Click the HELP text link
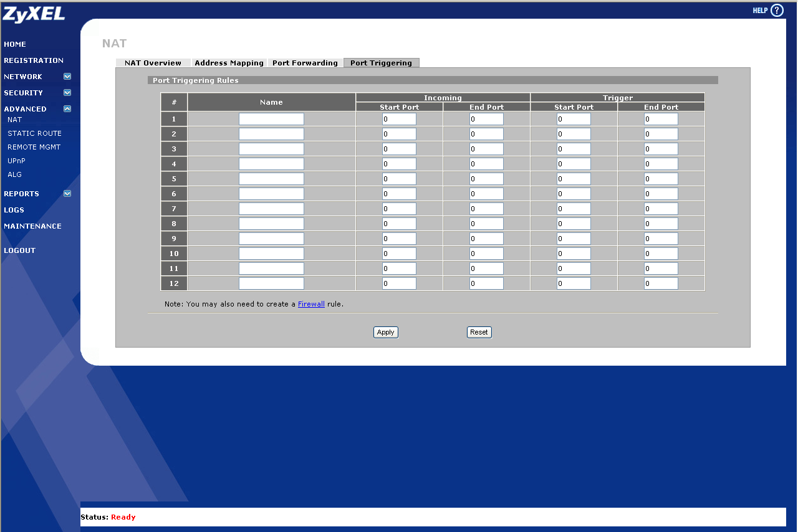The width and height of the screenshot is (798, 532). pyautogui.click(x=760, y=11)
